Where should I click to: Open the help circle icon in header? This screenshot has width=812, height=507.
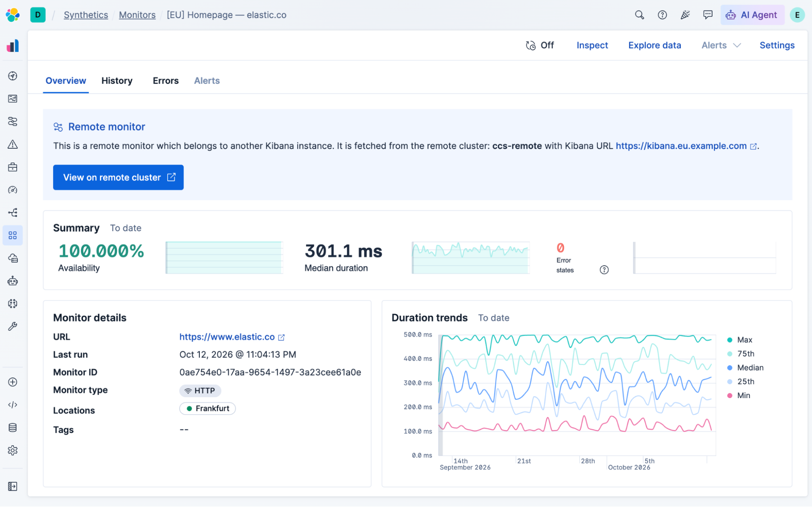click(662, 15)
